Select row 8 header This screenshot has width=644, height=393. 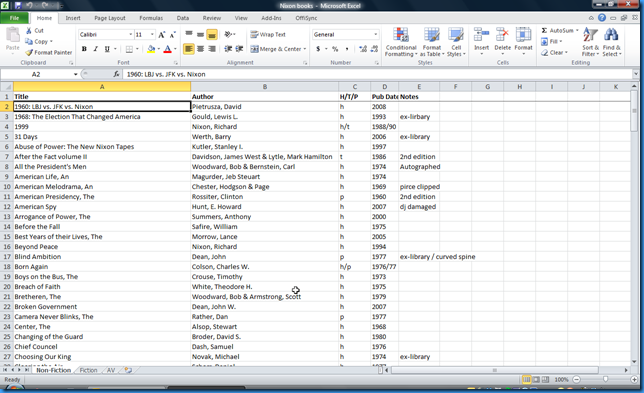7,167
